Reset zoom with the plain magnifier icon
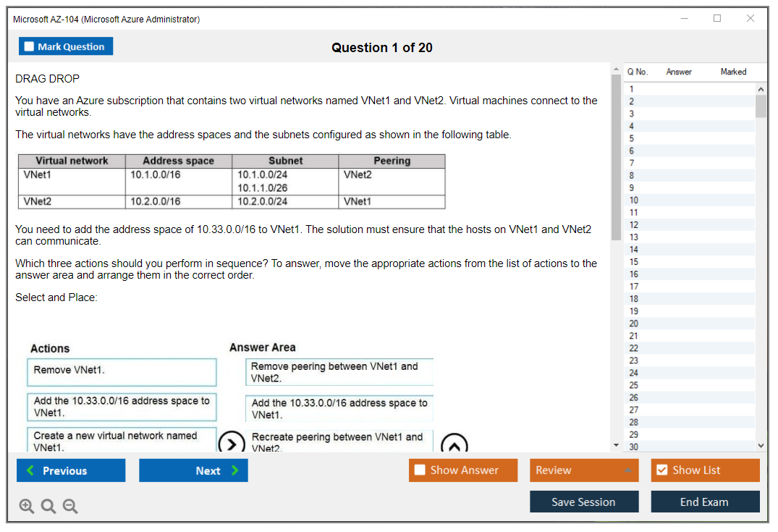Image resolution: width=778 pixels, height=532 pixels. point(48,506)
